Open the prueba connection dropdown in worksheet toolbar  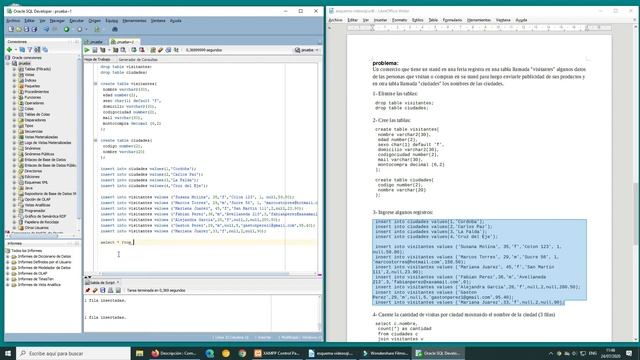tap(307, 50)
